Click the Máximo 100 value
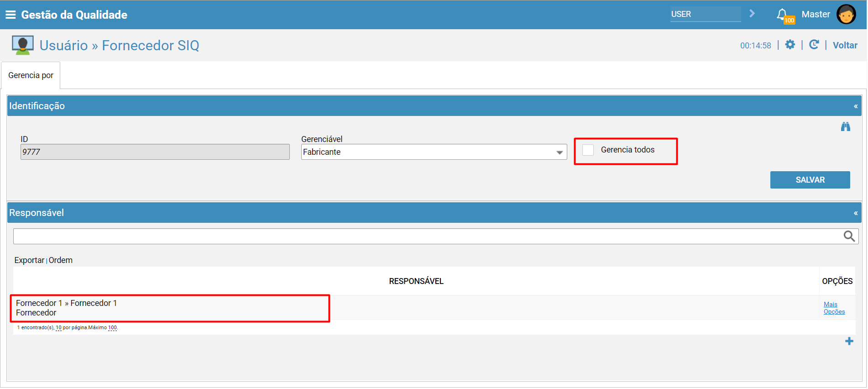Screen dimensions: 868x389 click(112, 327)
